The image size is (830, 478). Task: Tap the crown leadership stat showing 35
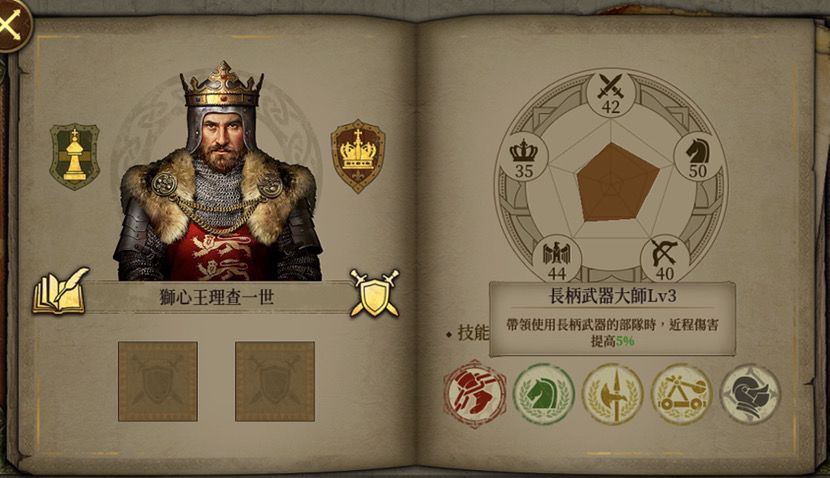[x=524, y=158]
